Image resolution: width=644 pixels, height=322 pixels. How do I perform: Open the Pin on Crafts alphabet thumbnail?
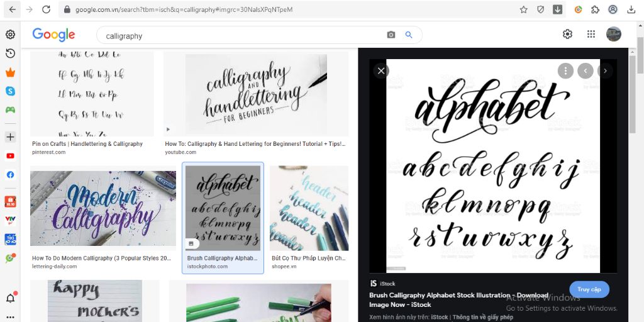tap(92, 94)
